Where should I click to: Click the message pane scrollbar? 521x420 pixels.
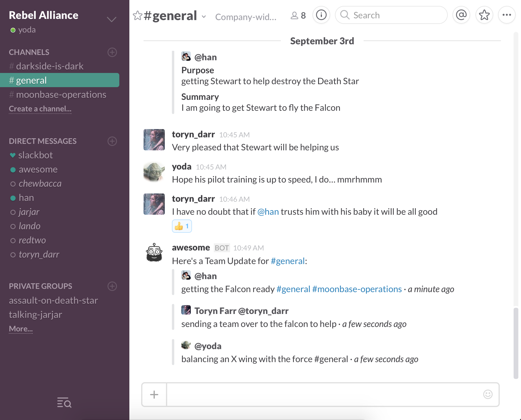click(x=516, y=343)
